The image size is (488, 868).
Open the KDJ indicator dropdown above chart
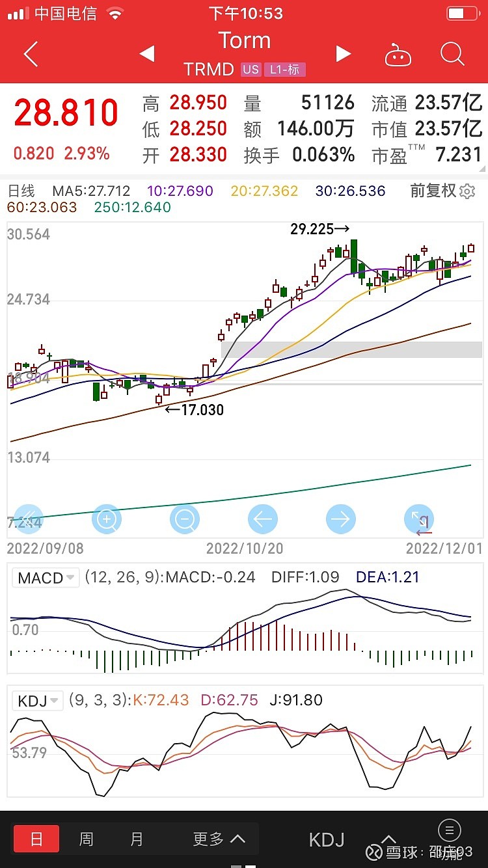(x=38, y=701)
